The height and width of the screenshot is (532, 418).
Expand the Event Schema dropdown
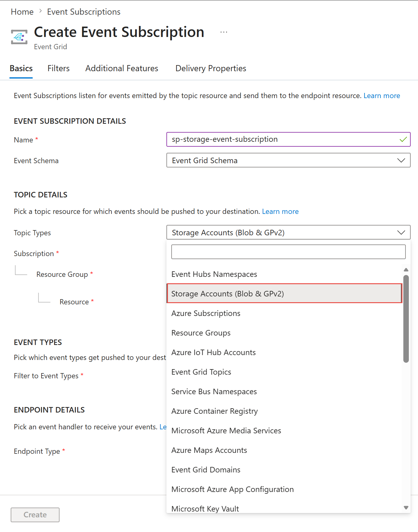[x=288, y=160]
